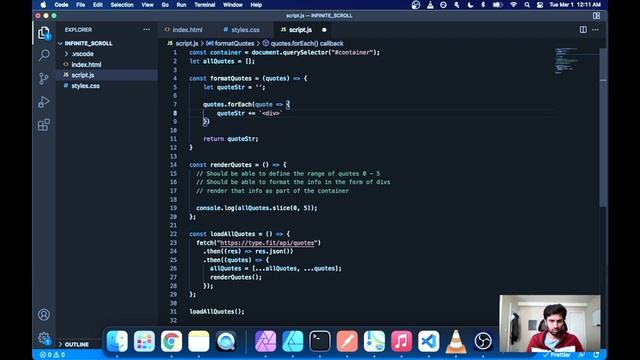The height and width of the screenshot is (360, 640).
Task: Open the Music app from the Dock
Action: pyautogui.click(x=401, y=341)
